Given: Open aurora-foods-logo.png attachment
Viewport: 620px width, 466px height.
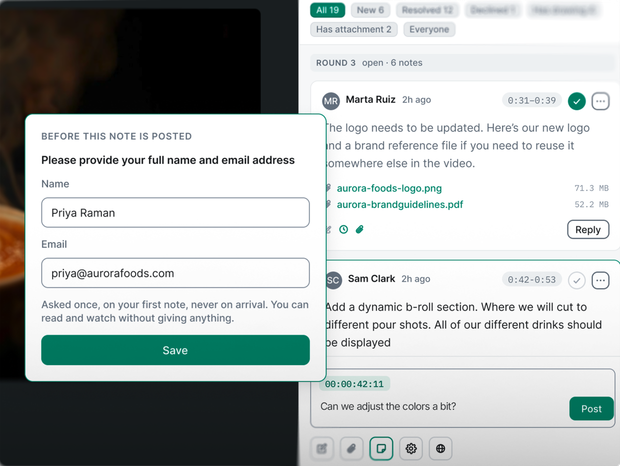Looking at the screenshot, I should 389,188.
